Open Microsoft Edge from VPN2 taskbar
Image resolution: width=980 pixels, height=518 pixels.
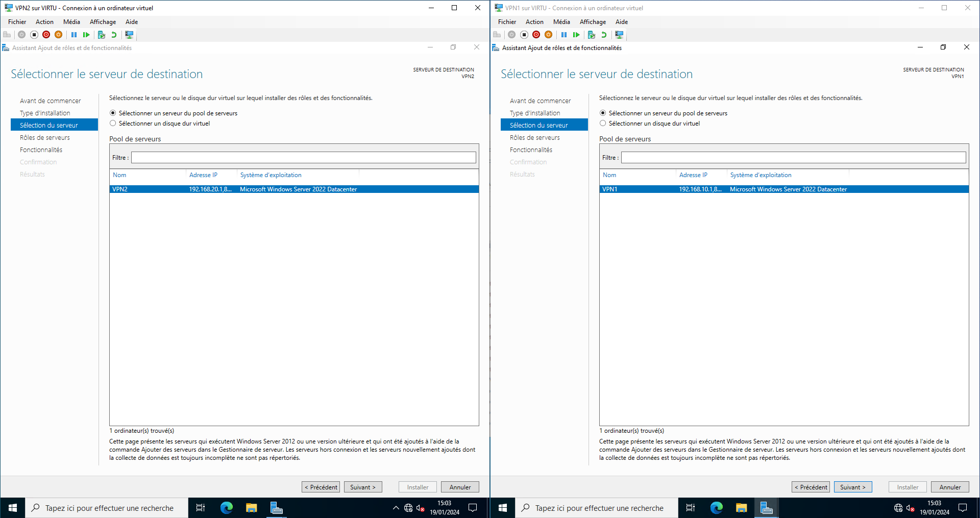coord(226,508)
